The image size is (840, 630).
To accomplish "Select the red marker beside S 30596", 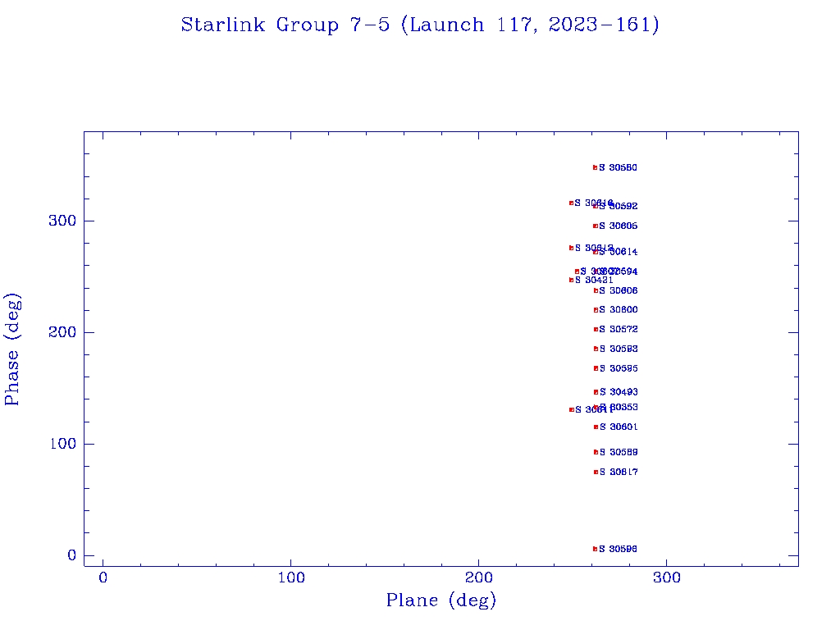I will click(x=596, y=549).
